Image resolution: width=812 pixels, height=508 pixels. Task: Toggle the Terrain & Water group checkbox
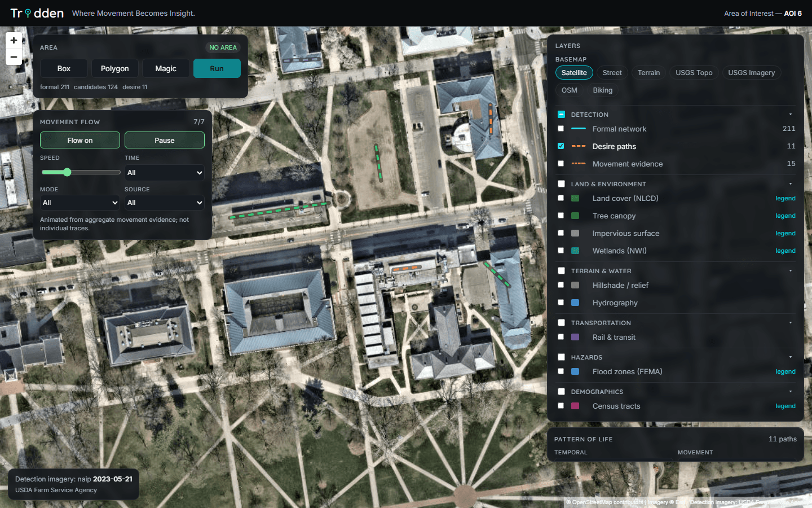(561, 270)
